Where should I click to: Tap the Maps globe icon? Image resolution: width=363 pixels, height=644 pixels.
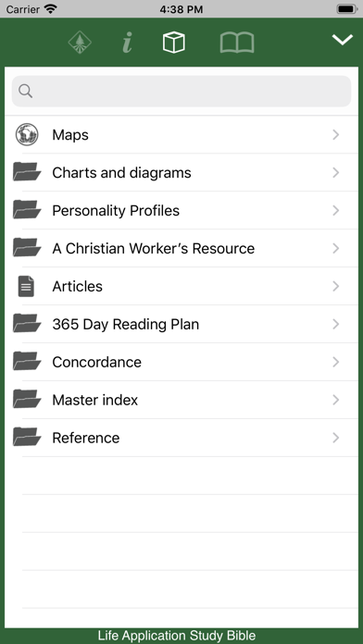click(x=27, y=135)
